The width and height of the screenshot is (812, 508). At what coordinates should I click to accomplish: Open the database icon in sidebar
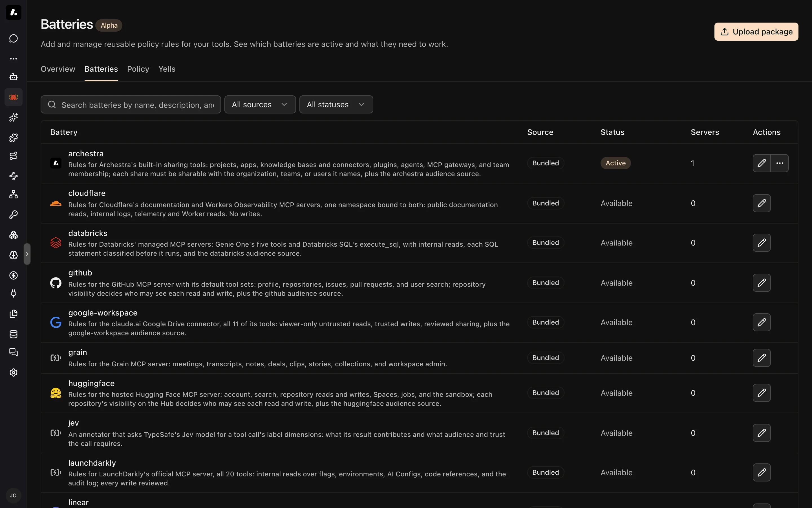point(14,334)
